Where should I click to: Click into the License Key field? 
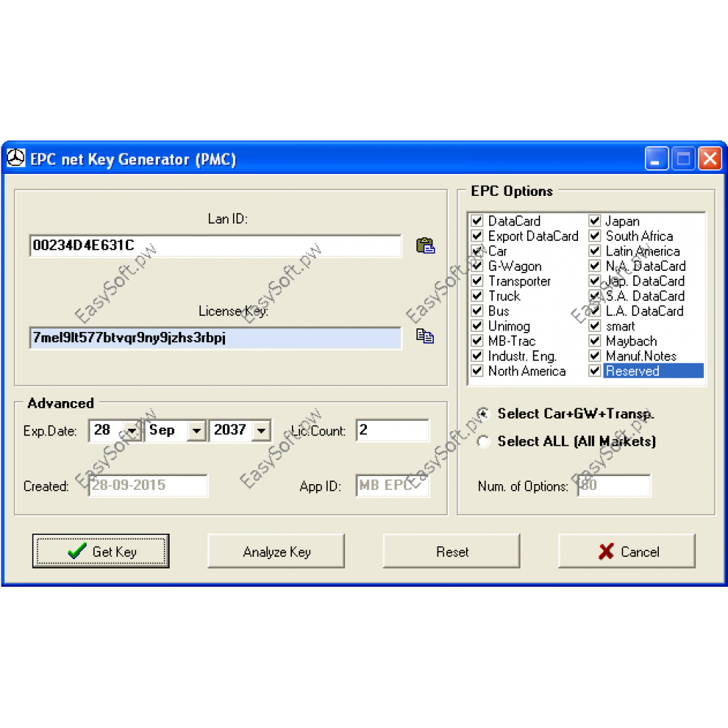tap(215, 338)
